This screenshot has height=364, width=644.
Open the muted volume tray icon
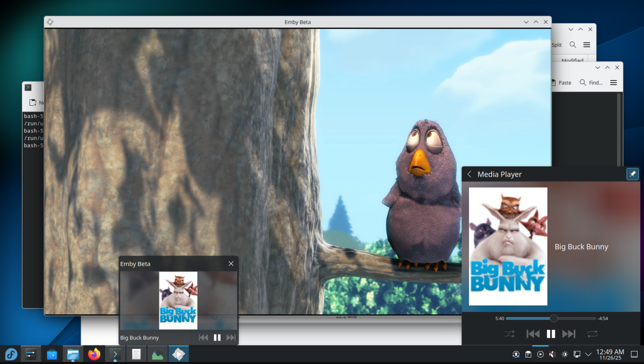(x=552, y=354)
